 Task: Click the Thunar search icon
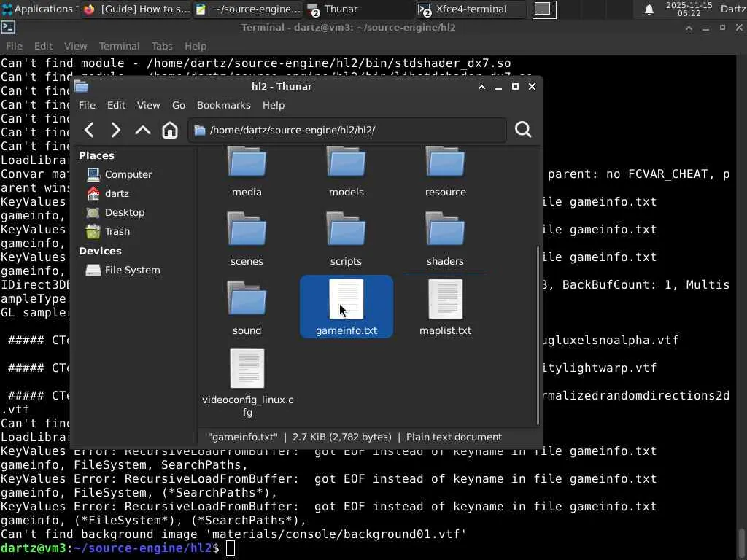point(522,130)
